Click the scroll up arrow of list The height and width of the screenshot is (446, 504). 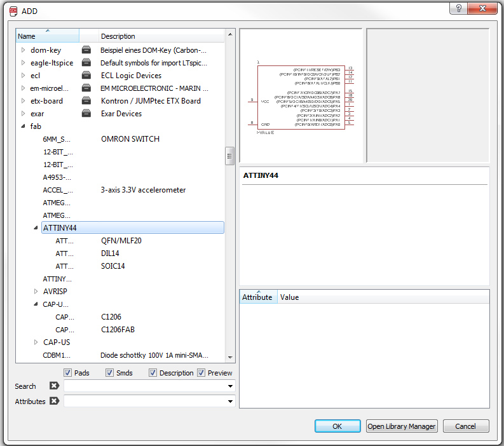pos(230,34)
